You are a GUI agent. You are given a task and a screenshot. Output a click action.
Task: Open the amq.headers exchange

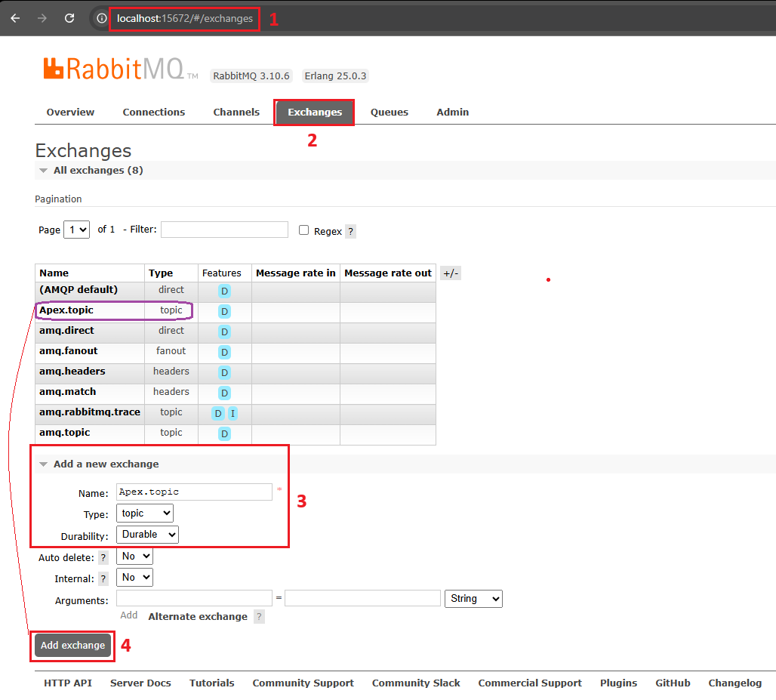(x=72, y=372)
